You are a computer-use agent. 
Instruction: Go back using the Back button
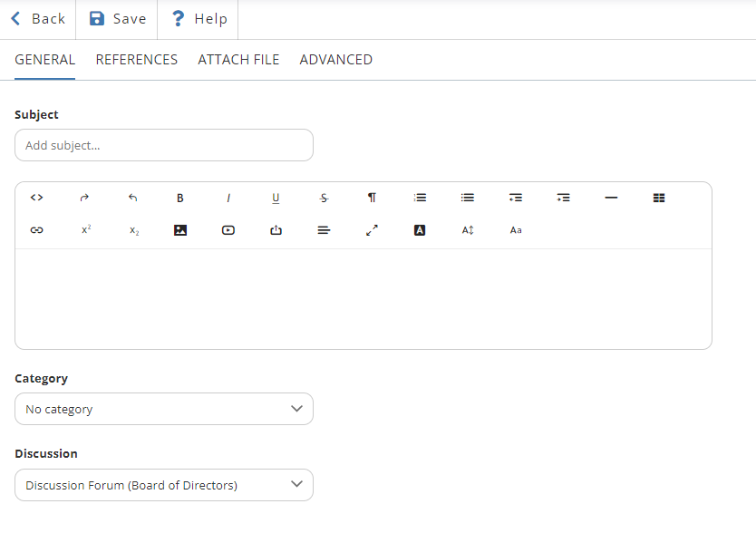[x=37, y=19]
